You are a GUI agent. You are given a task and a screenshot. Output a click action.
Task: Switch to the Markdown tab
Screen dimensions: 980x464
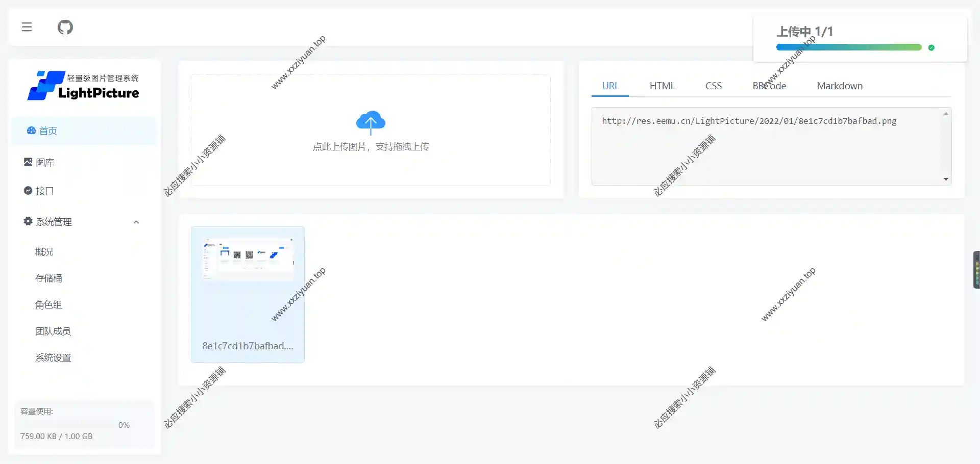[839, 86]
